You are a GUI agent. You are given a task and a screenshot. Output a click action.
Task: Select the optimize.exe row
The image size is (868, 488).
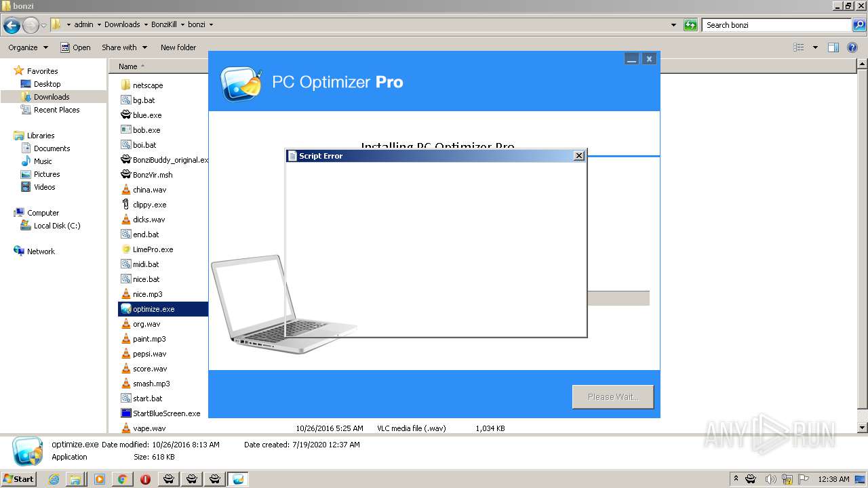coord(163,309)
